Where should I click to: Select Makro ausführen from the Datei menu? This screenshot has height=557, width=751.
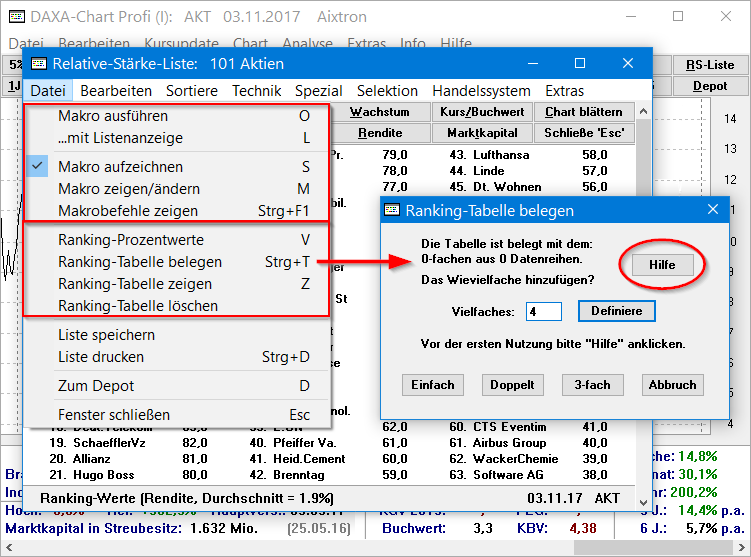[113, 116]
